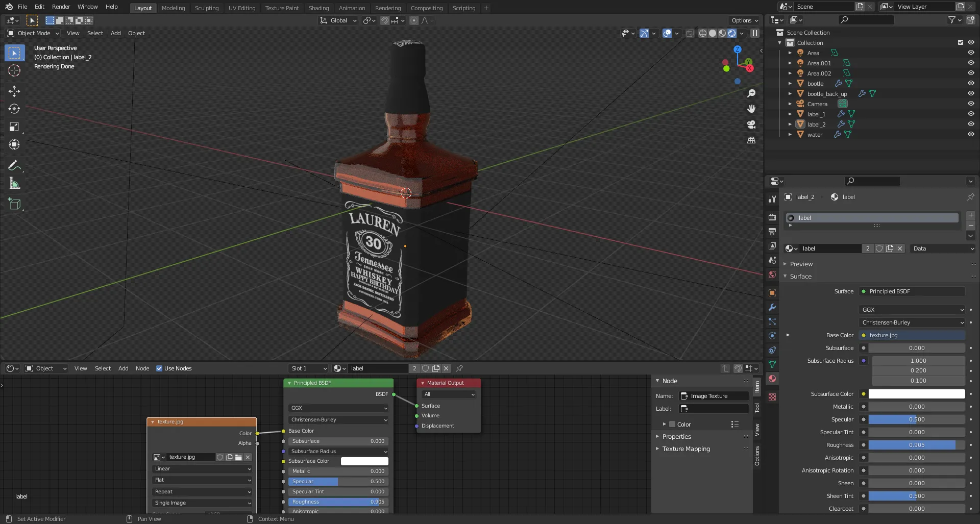The height and width of the screenshot is (524, 980).
Task: Click the Add Cube tool
Action: [x=14, y=204]
